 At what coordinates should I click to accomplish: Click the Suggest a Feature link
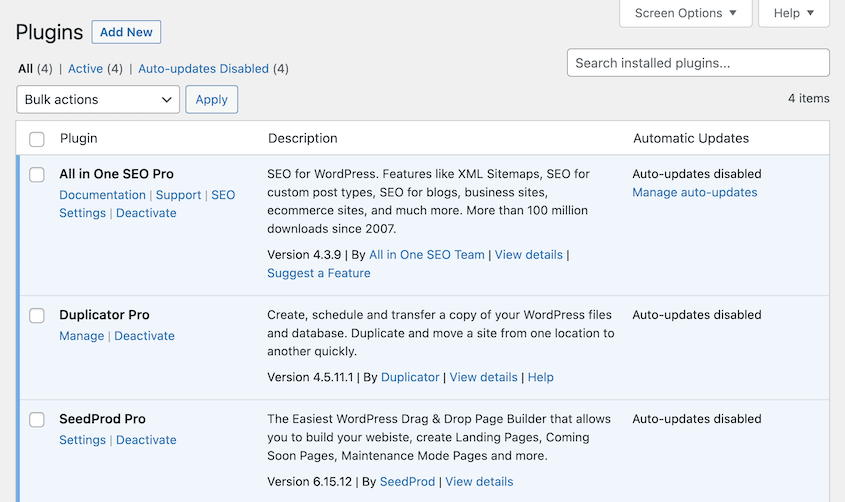318,273
